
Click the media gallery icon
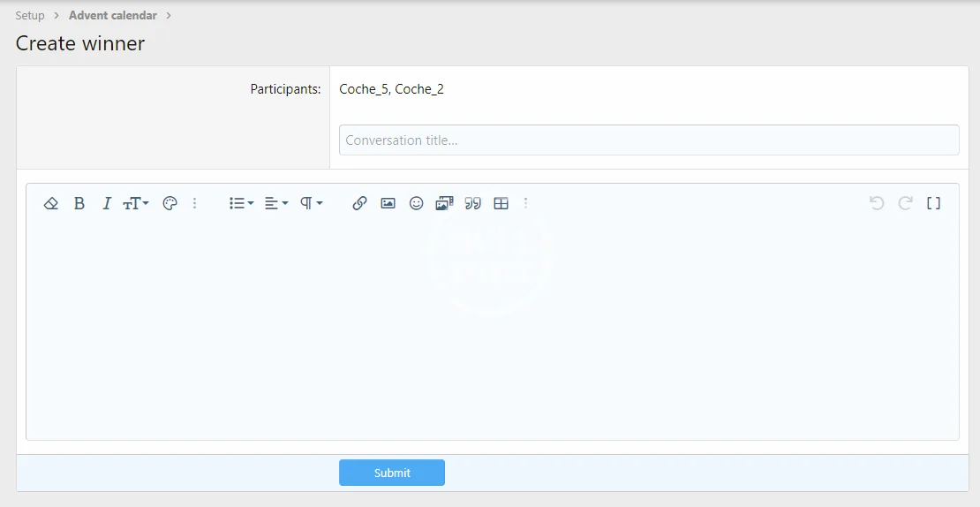coord(444,203)
